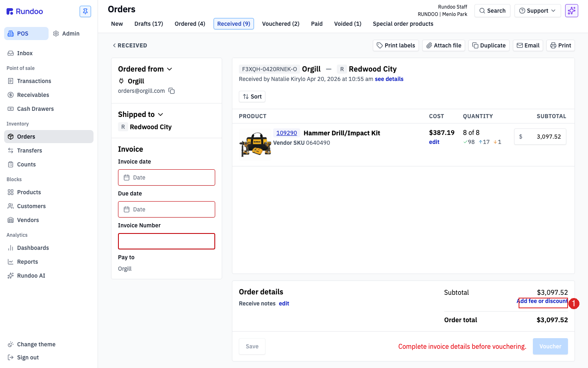
Task: Open Rundoo AI in the sidebar
Action: [x=49, y=276]
